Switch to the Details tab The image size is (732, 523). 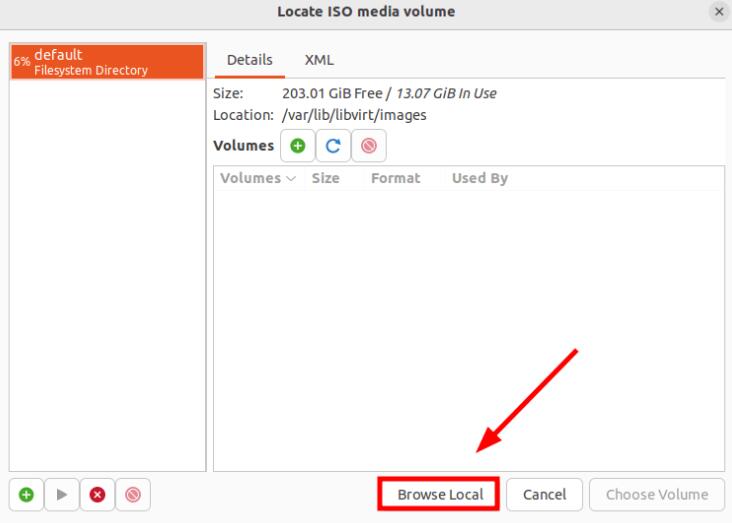pyautogui.click(x=250, y=60)
